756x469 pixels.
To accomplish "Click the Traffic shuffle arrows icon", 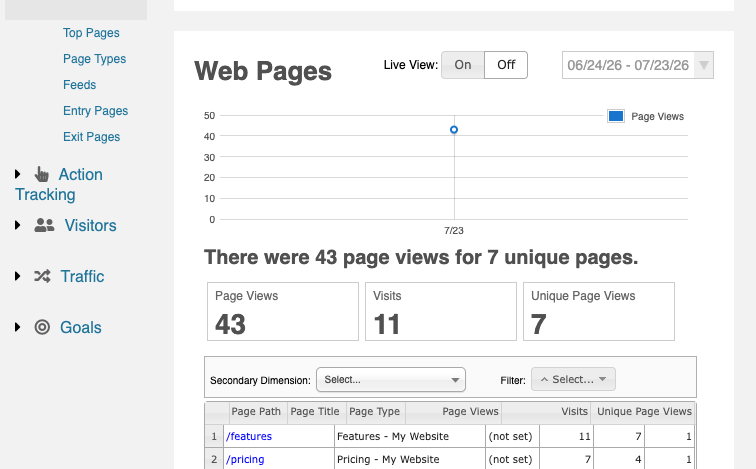I will 42,276.
